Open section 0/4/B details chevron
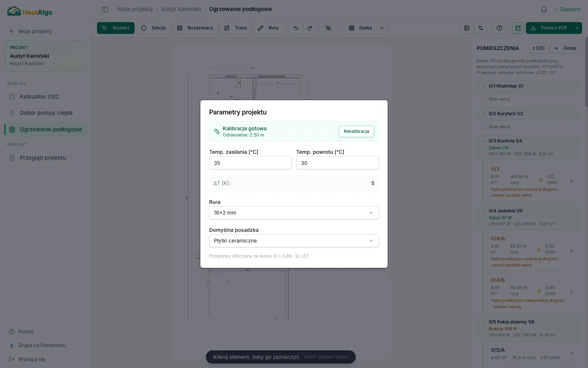Screen dimensions: 588x368 (571, 293)
